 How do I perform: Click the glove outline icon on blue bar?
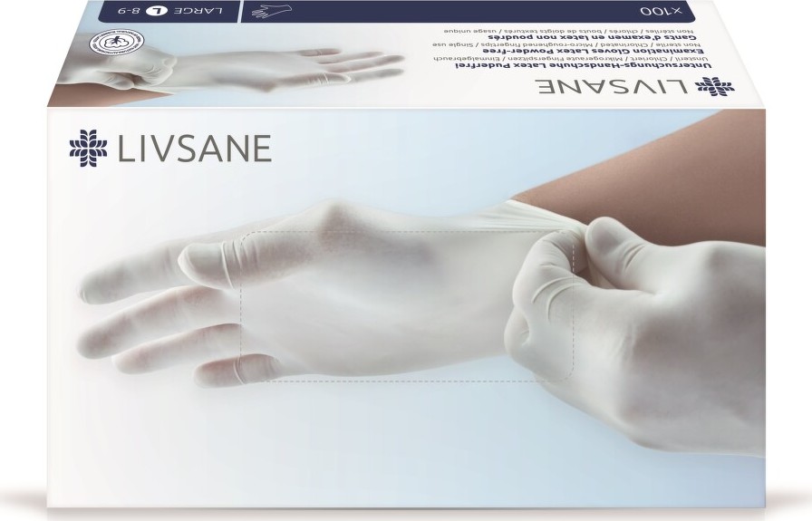[x=271, y=10]
